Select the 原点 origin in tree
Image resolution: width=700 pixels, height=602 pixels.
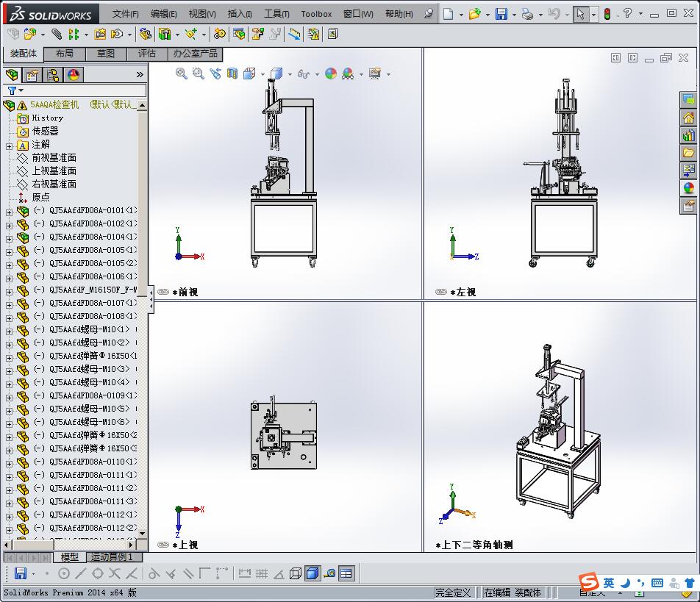point(40,197)
